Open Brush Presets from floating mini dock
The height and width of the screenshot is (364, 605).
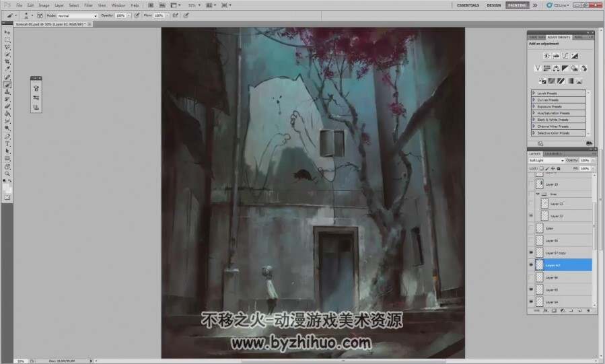(36, 98)
